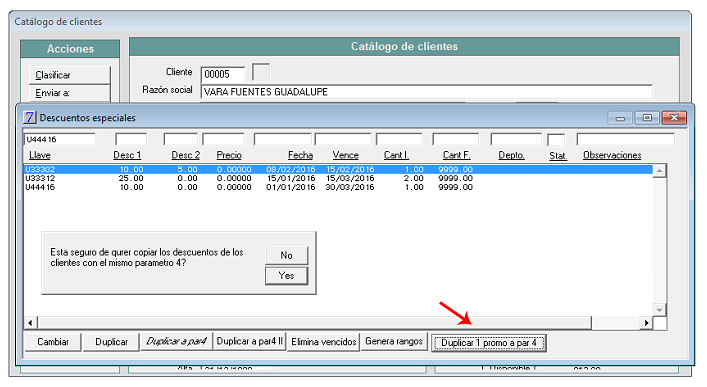Click the Desc 1 column header

click(x=127, y=155)
